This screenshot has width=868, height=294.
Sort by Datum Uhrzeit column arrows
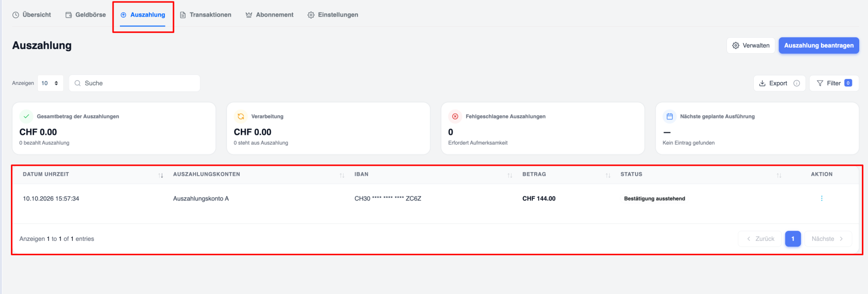tap(161, 175)
